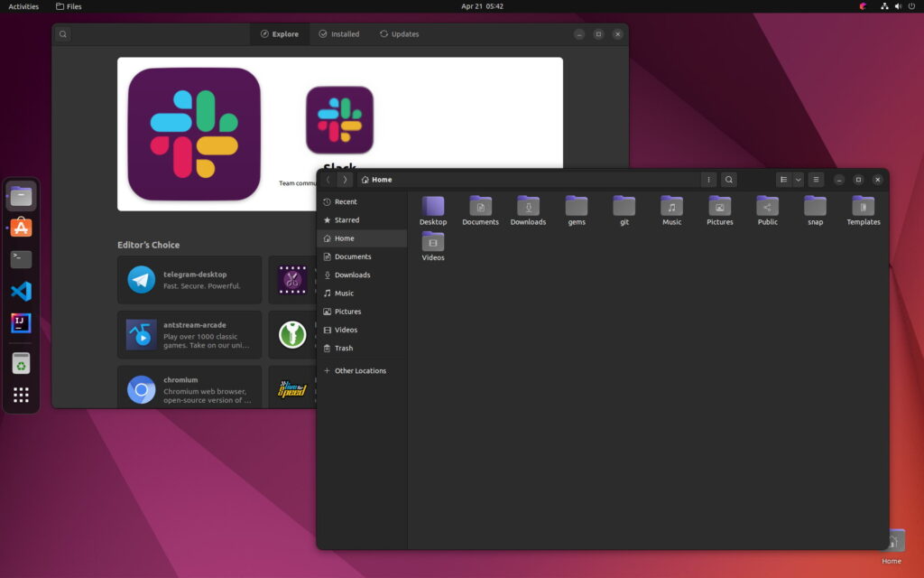The image size is (924, 578).
Task: Select Other Locations in the sidebar
Action: pyautogui.click(x=360, y=371)
